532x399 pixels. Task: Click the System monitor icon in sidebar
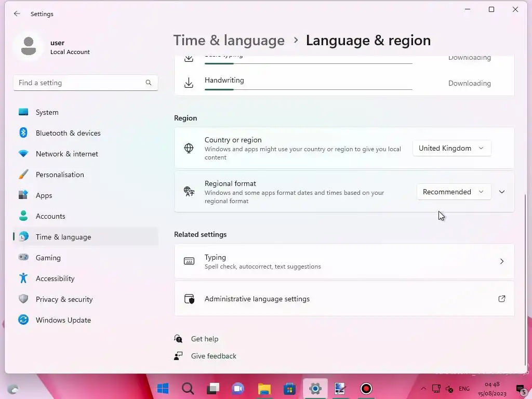click(x=23, y=112)
